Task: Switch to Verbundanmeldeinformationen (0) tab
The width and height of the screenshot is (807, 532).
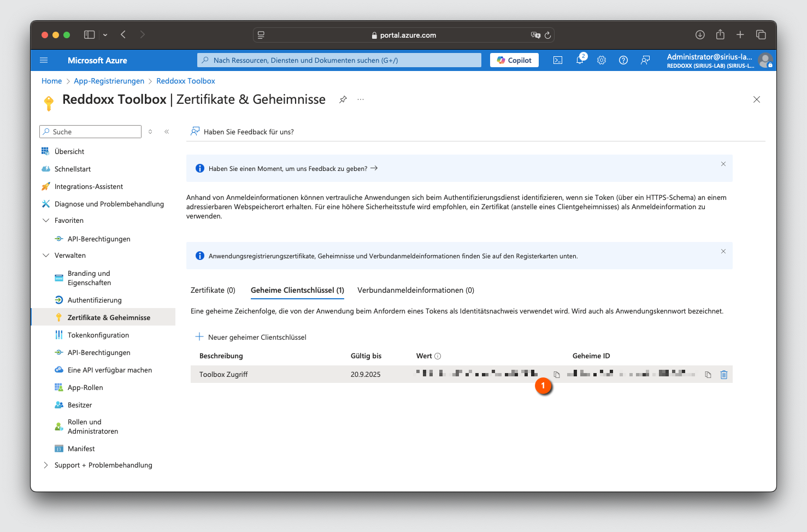Action: (x=416, y=290)
